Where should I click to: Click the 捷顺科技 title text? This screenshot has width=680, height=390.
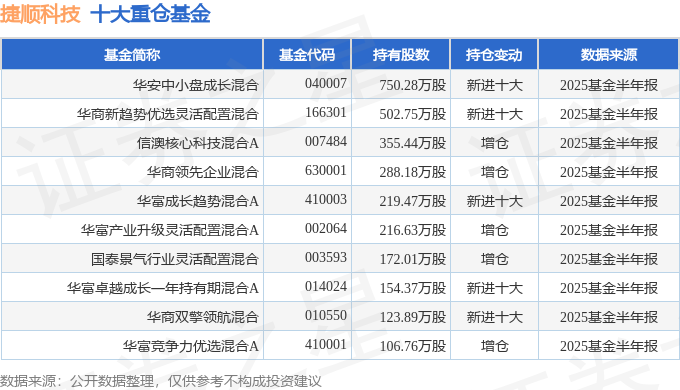pyautogui.click(x=40, y=13)
